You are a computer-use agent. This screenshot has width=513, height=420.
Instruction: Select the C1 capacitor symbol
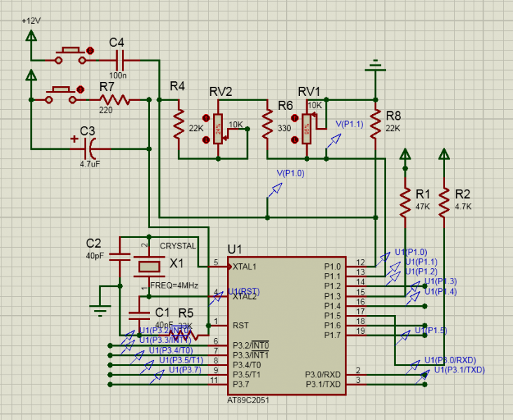pyautogui.click(x=139, y=316)
